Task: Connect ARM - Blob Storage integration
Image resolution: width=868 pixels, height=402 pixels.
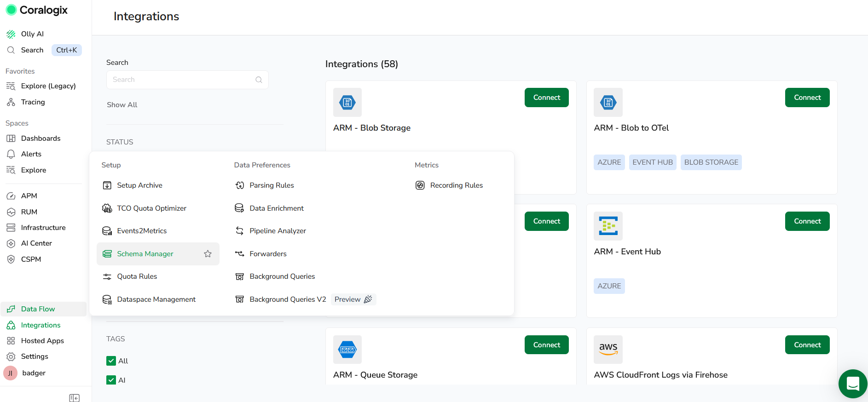Action: [547, 98]
